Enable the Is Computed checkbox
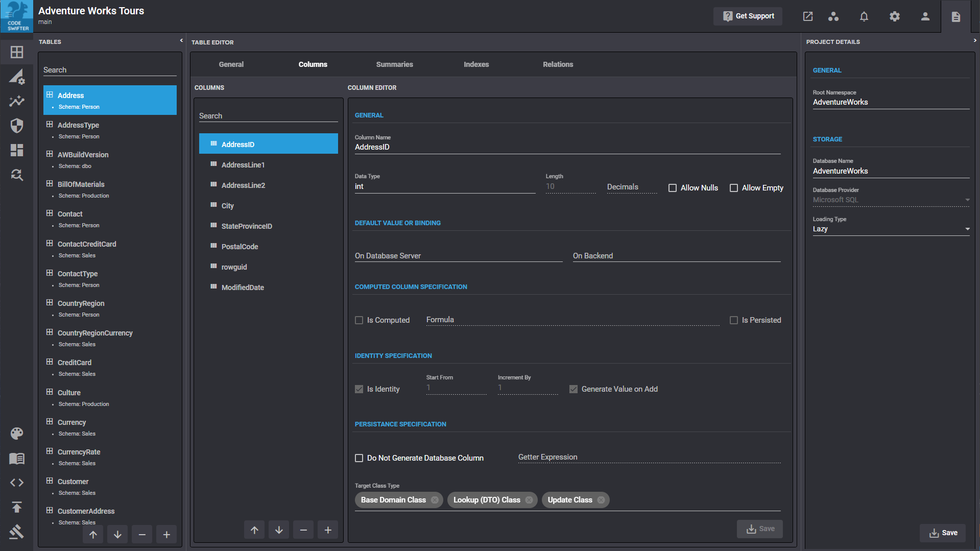The width and height of the screenshot is (980, 551). pos(359,320)
